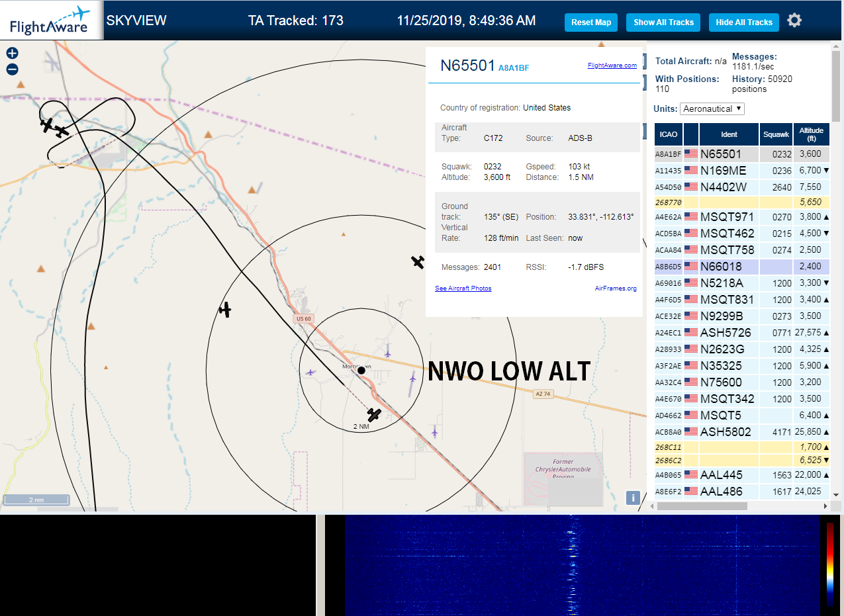Select the N5218A aircraft row
The height and width of the screenshot is (616, 844).
[742, 283]
